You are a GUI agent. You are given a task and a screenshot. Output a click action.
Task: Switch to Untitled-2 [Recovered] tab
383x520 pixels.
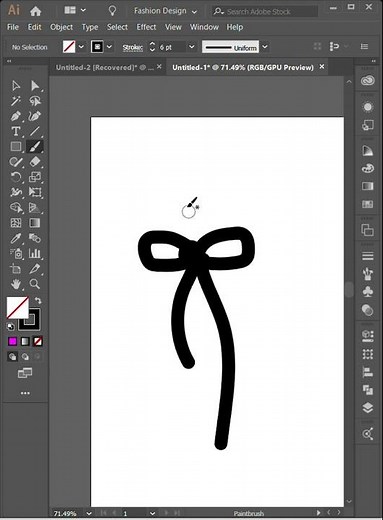point(104,67)
